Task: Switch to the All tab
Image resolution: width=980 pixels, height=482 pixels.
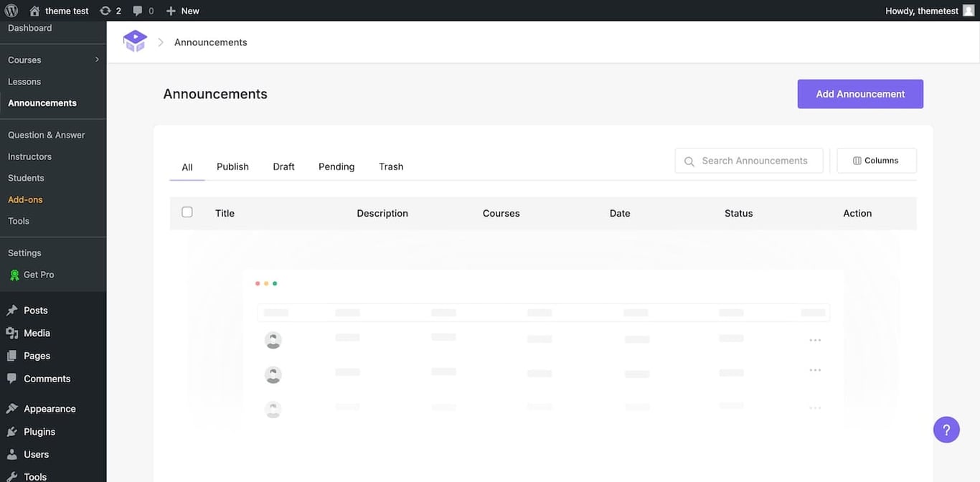Action: click(187, 167)
